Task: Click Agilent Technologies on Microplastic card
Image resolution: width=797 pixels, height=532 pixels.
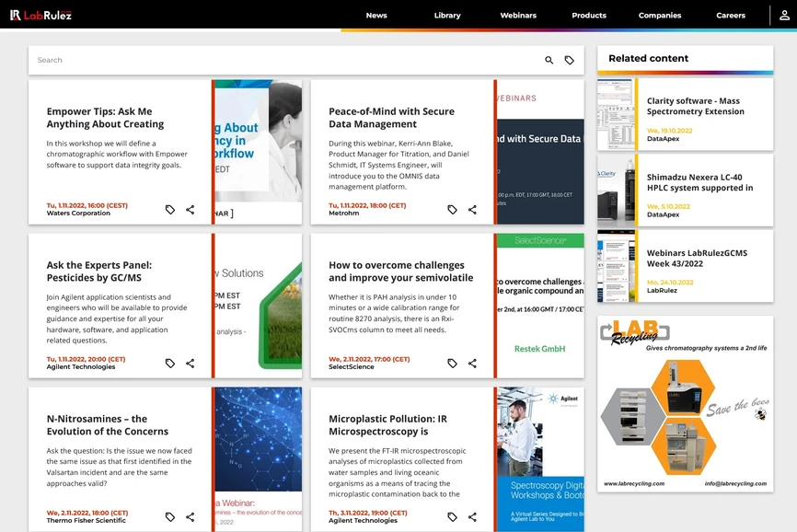Action: point(363,520)
